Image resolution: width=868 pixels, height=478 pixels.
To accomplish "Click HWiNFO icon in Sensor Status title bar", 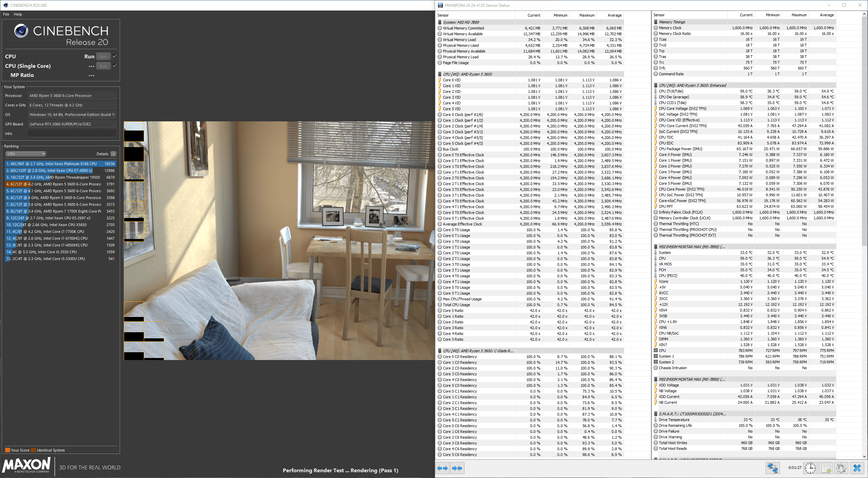I will tap(440, 5).
